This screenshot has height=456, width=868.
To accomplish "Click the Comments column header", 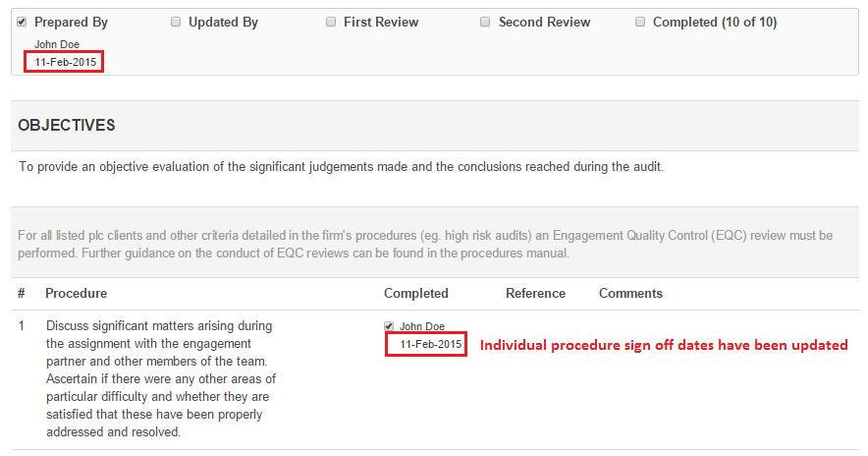I will (x=630, y=293).
